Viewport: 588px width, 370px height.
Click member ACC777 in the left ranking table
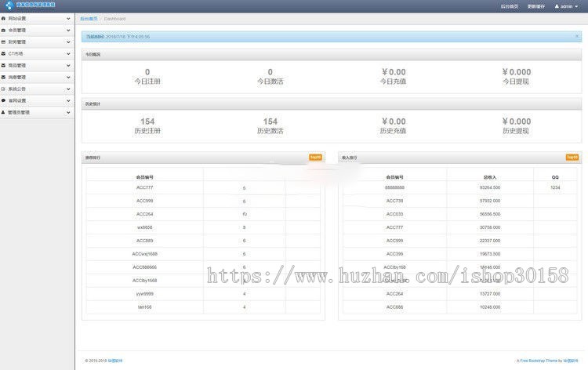(x=144, y=188)
